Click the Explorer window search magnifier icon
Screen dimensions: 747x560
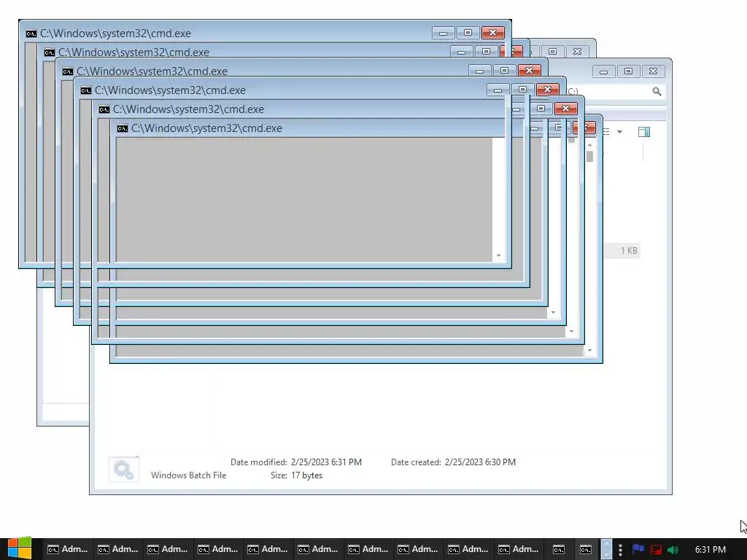657,91
